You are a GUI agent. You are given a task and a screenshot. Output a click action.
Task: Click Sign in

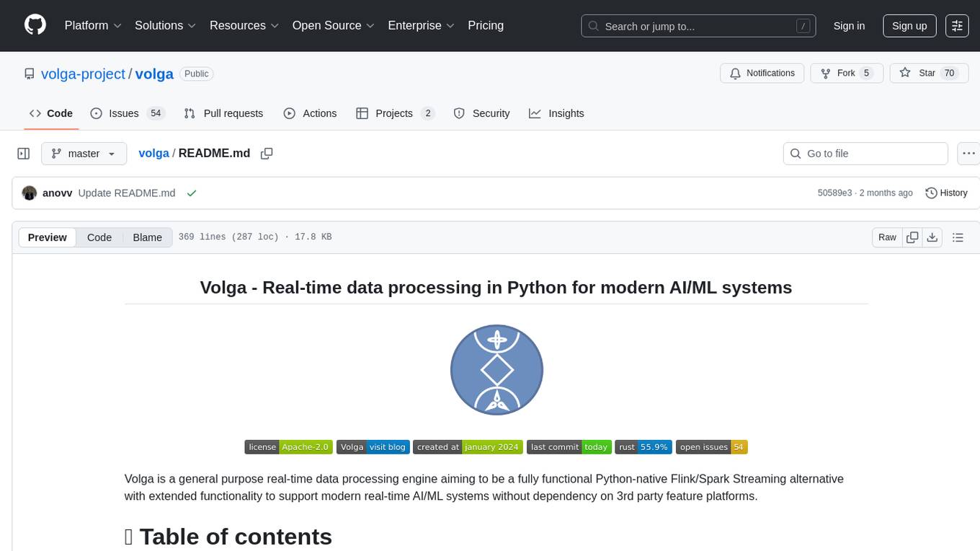[x=849, y=26]
